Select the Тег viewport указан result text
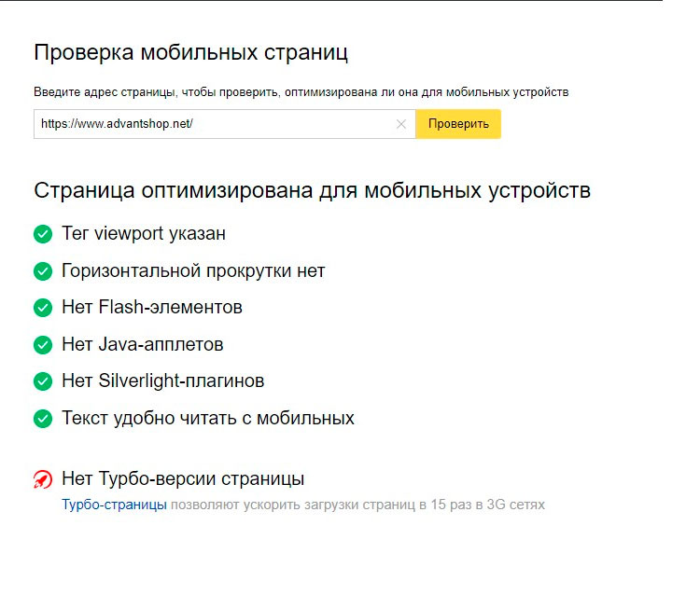The height and width of the screenshot is (595, 700). [144, 234]
